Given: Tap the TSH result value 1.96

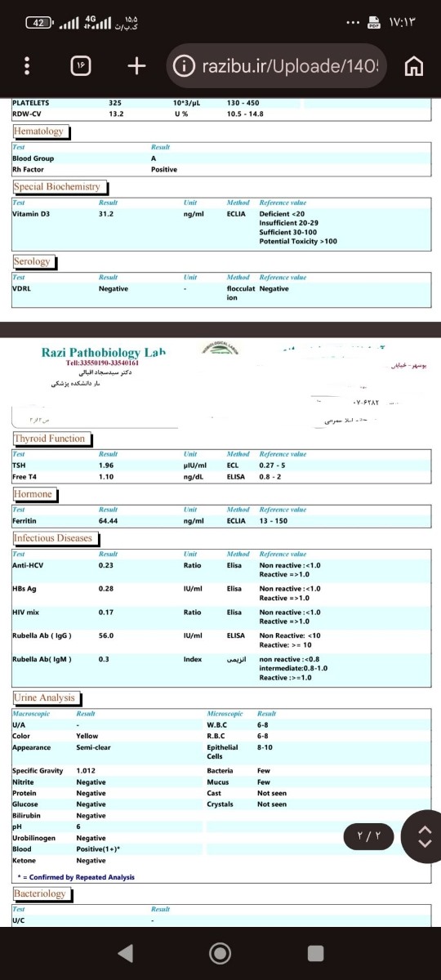Looking at the screenshot, I should [x=105, y=465].
